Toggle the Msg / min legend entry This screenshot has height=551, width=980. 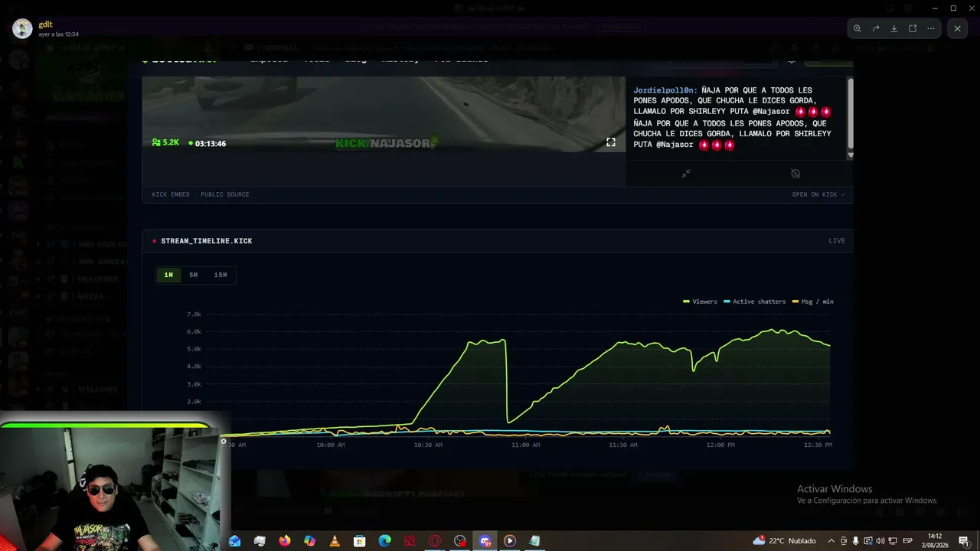click(x=813, y=302)
